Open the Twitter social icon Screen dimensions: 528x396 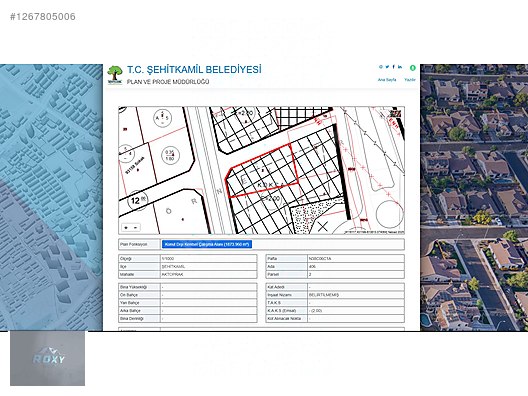[387, 67]
